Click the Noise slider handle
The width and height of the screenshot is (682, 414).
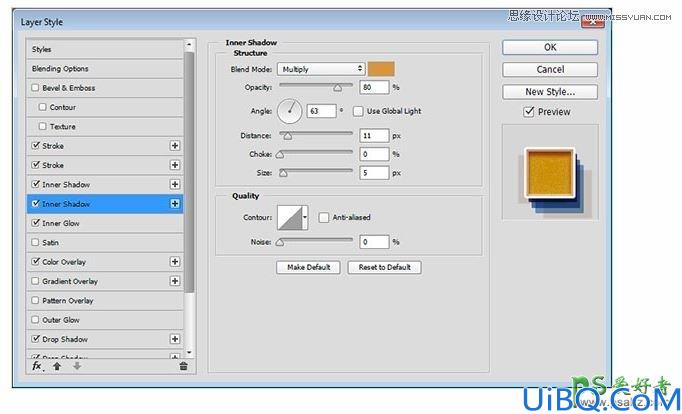pyautogui.click(x=280, y=243)
